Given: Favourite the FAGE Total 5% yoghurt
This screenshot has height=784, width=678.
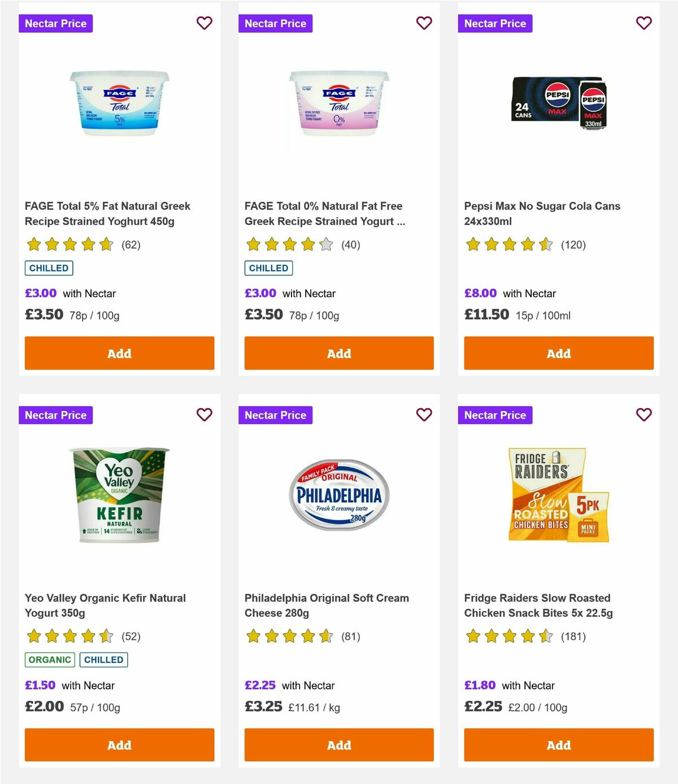Looking at the screenshot, I should (205, 23).
